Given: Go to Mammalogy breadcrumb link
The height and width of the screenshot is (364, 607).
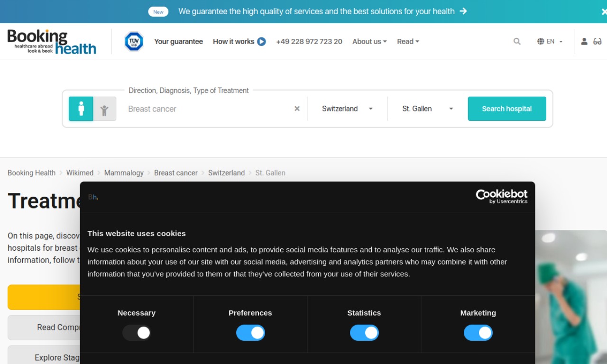Looking at the screenshot, I should pyautogui.click(x=124, y=173).
